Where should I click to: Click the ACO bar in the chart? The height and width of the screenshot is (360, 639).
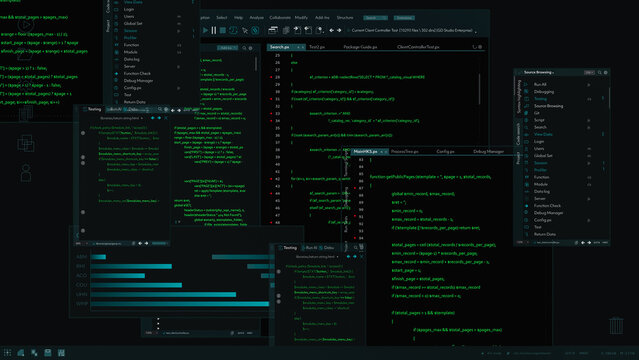click(118, 276)
